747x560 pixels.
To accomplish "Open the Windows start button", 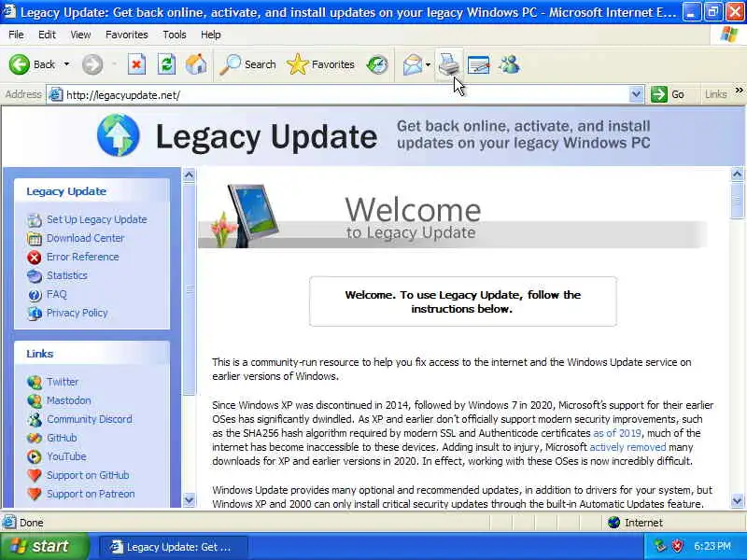I will (44, 546).
